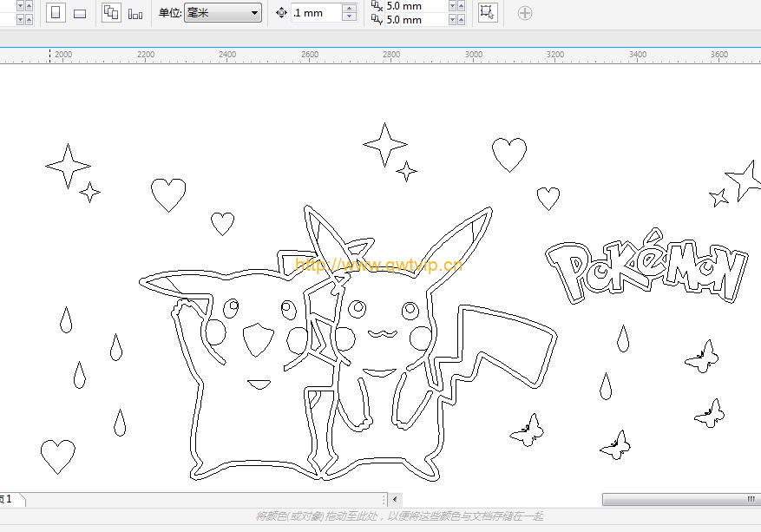Decrease the duplicate X distance value
This screenshot has width=761, height=532.
452,6
